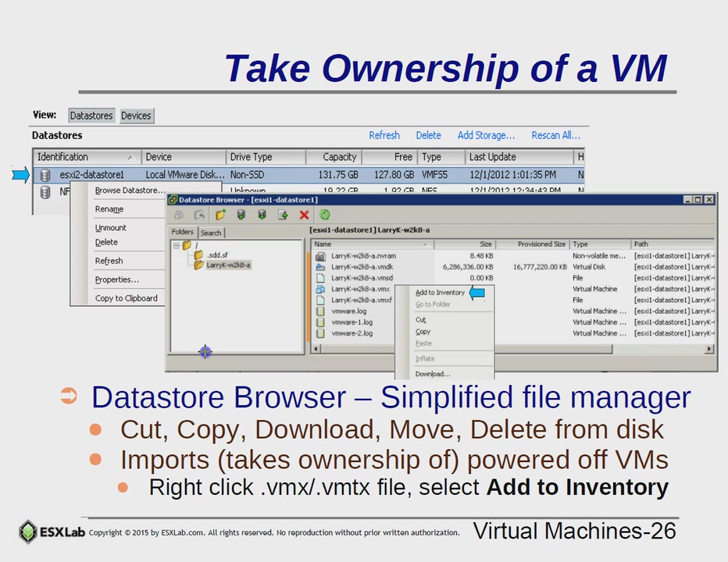
Task: Choose Rename from the datastore context menu
Action: point(109,209)
